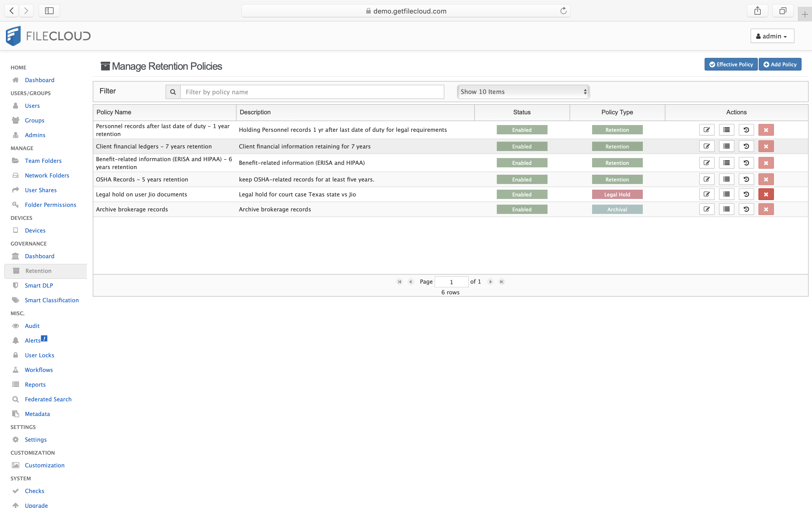Open User Shares in sidebar
Screen dimensions: 812x508
click(x=41, y=190)
